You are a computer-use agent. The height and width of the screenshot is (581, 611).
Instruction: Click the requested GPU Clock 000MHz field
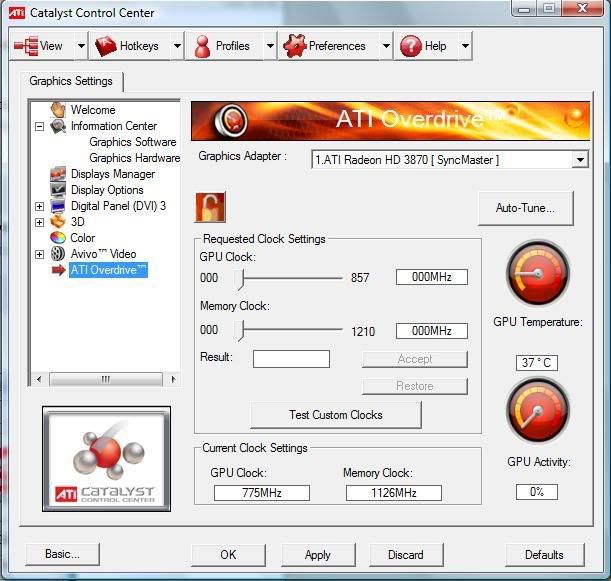432,277
